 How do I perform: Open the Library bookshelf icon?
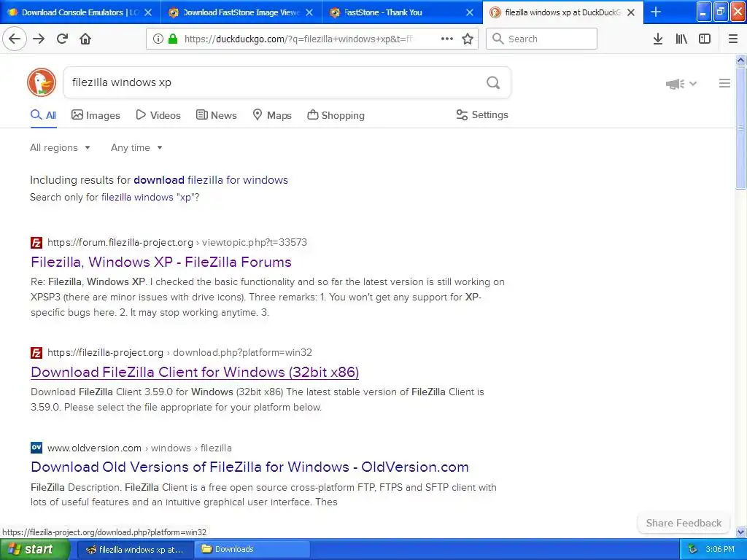(x=681, y=39)
